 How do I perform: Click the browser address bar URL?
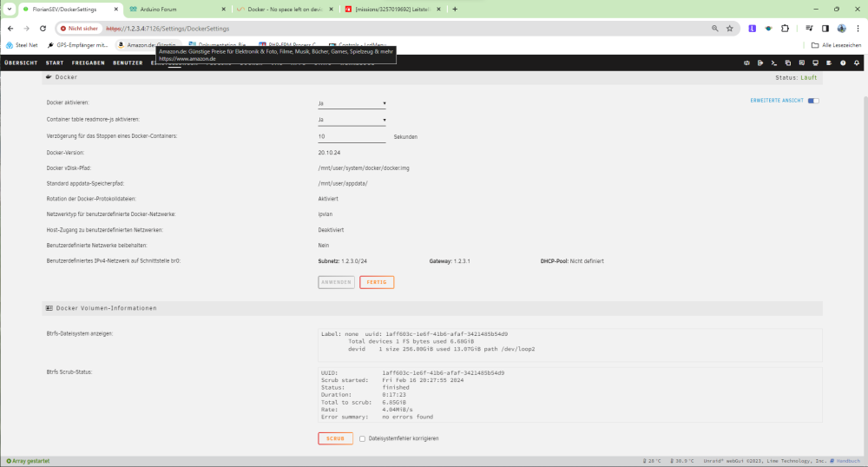click(x=168, y=29)
